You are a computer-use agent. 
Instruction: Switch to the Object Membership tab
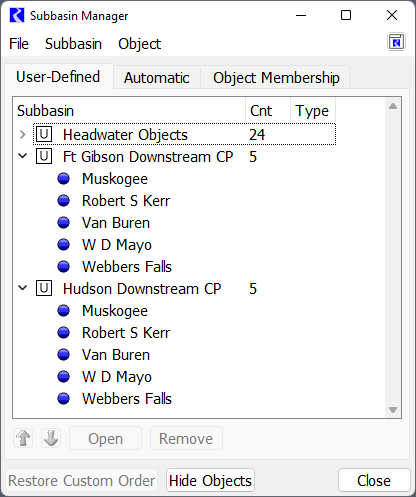tap(276, 78)
